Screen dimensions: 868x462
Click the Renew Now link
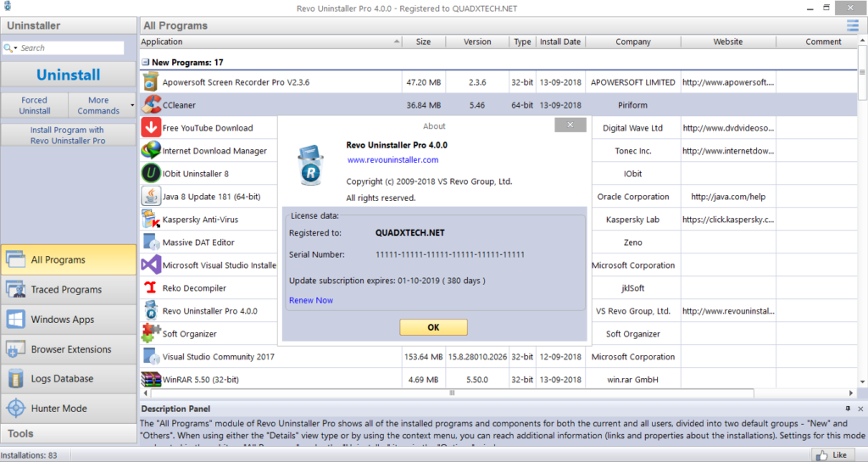coord(311,300)
